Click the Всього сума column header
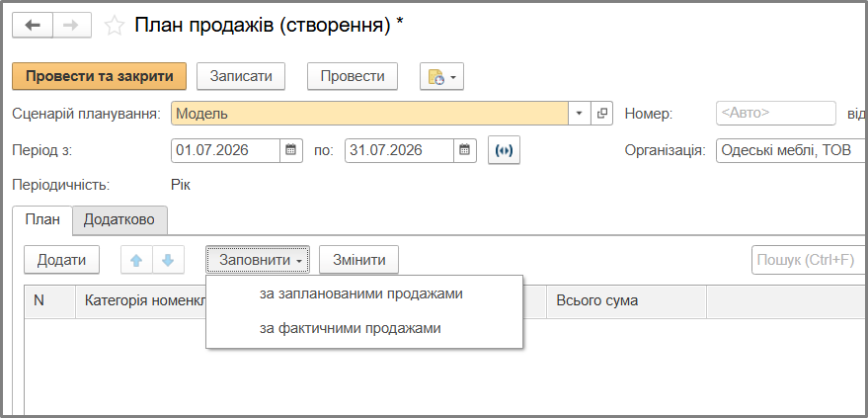 click(626, 301)
